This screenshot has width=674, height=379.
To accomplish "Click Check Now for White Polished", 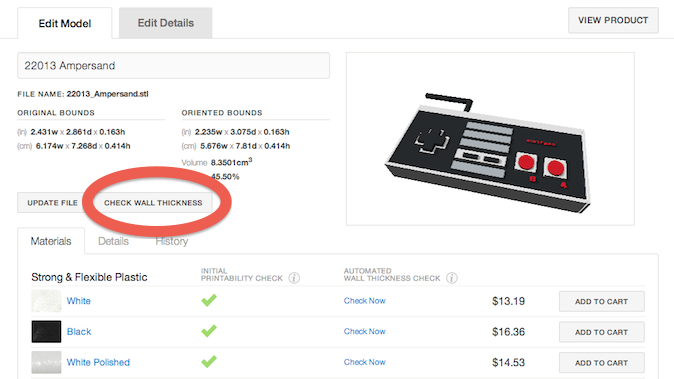I will pos(365,362).
